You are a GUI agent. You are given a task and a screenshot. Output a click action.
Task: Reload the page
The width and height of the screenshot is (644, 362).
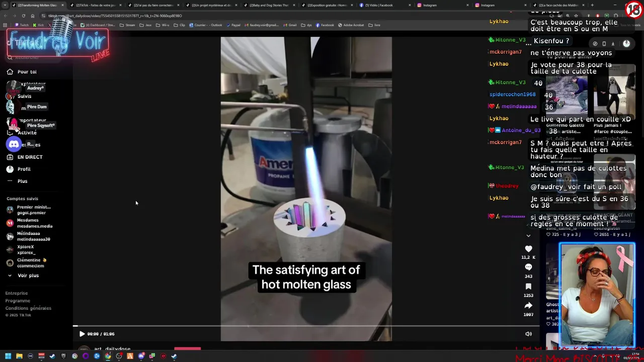[x=23, y=16]
